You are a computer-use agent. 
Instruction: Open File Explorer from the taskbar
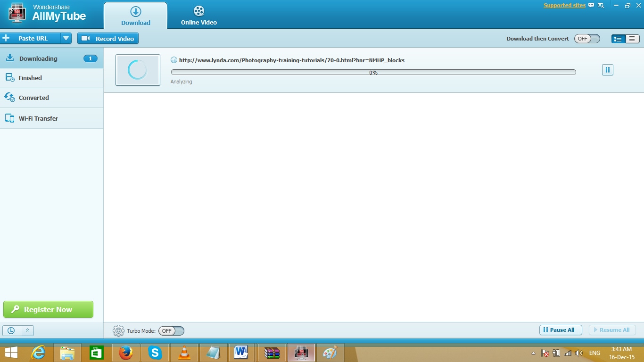[67, 352]
